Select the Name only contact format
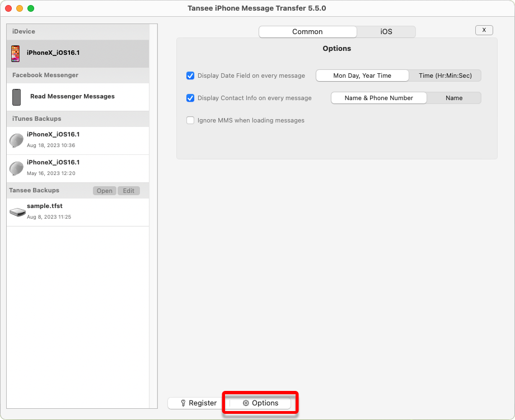515x420 pixels. pyautogui.click(x=454, y=98)
